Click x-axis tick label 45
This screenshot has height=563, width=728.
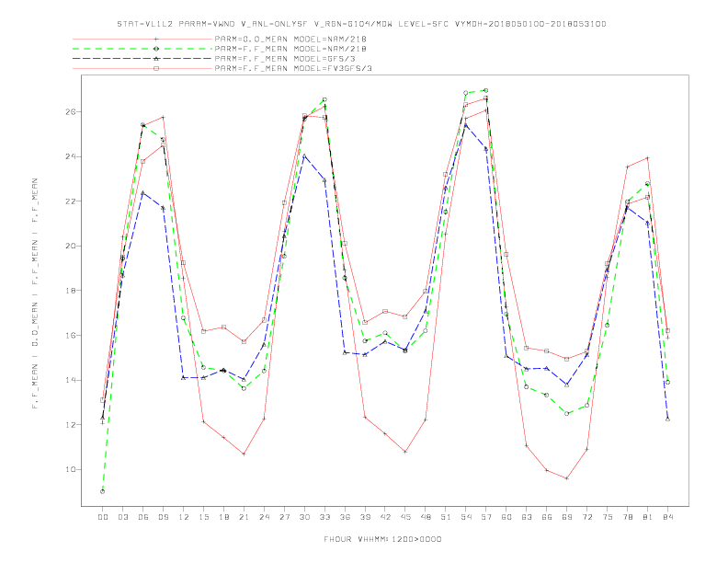[x=405, y=517]
